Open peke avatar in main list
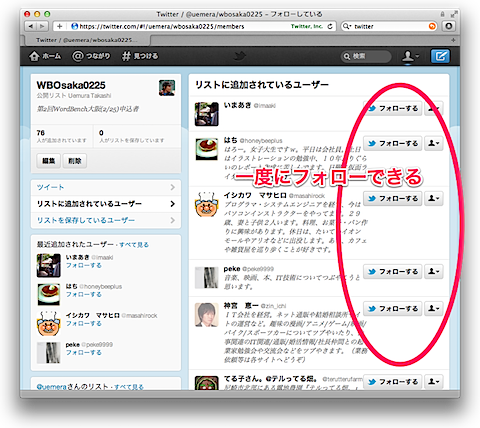This screenshot has width=480, height=428. click(207, 277)
